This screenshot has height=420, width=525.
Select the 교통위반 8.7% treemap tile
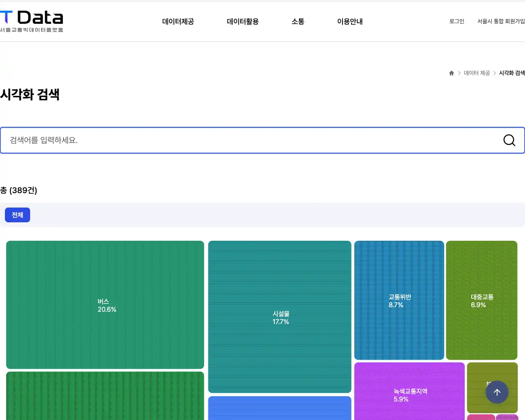(399, 300)
